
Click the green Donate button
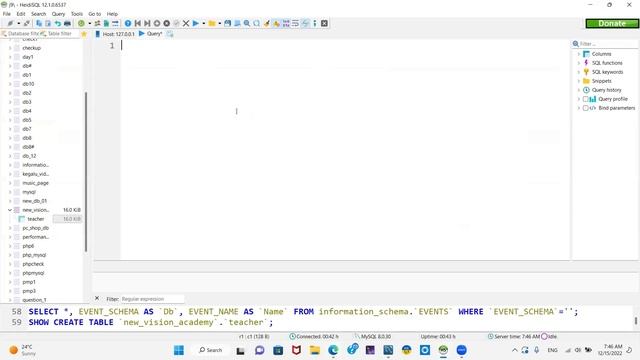612,24
